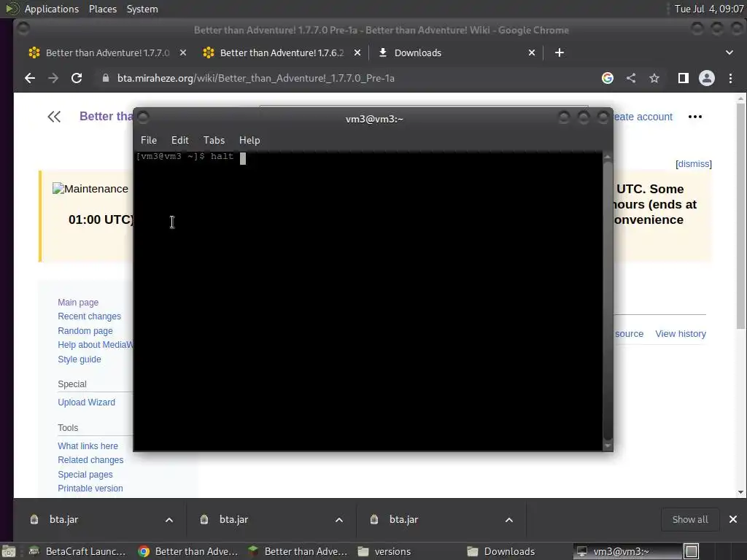Click the Better than Adventure wiki title link
747x560 pixels.
(107, 116)
